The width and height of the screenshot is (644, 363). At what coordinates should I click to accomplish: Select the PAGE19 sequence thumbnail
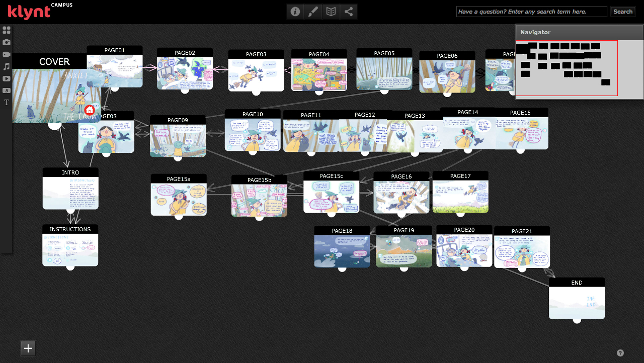pos(404,251)
